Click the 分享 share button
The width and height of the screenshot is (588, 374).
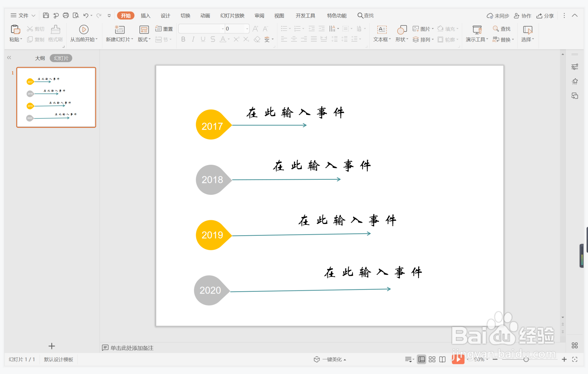(545, 16)
